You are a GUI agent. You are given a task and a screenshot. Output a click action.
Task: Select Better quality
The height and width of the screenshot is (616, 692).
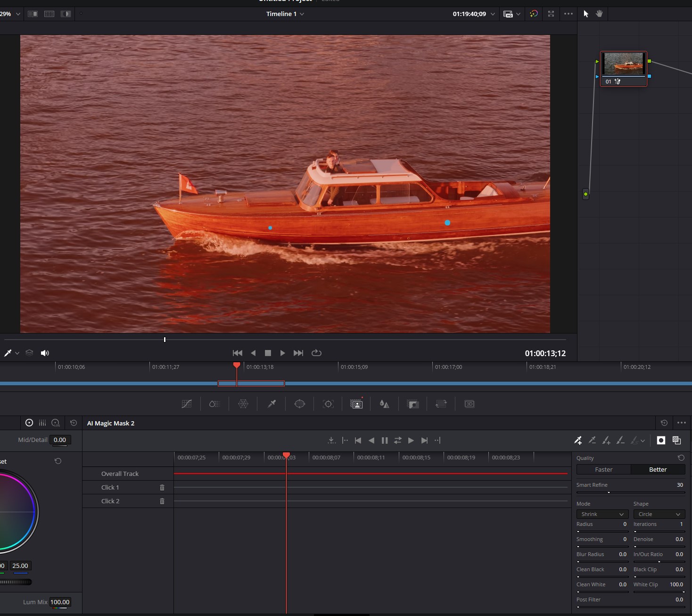click(658, 469)
